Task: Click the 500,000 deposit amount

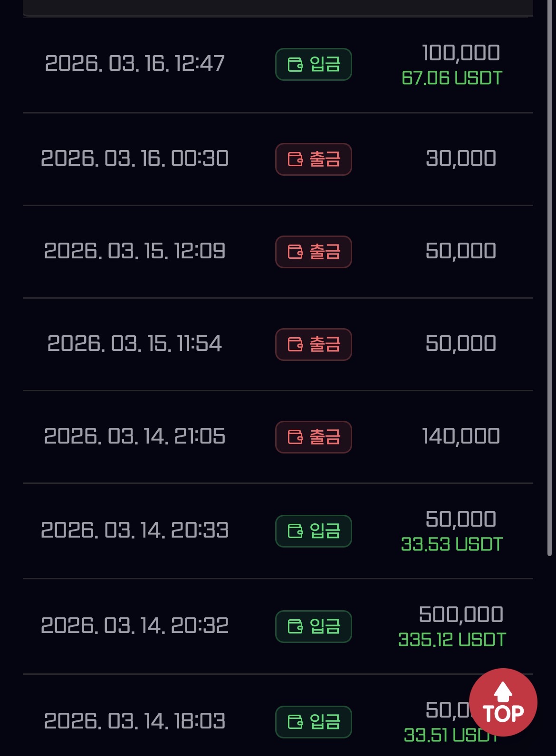Action: tap(460, 614)
